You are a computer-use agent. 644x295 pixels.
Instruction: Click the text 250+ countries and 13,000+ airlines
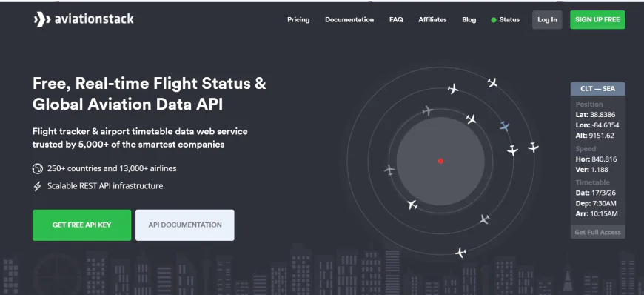112,169
